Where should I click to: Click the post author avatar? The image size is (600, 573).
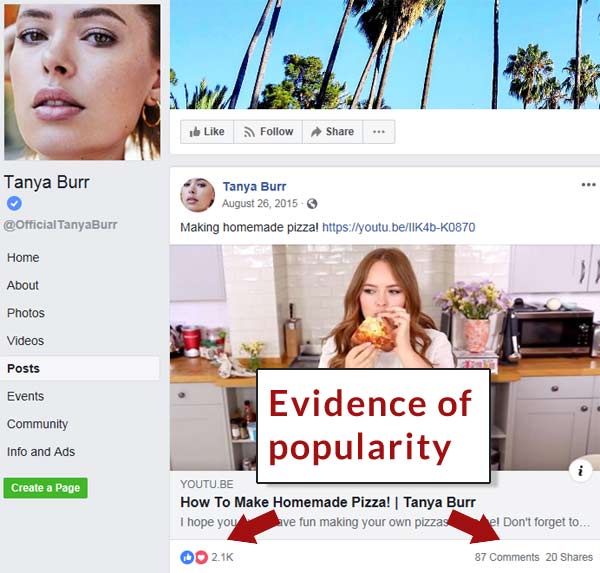click(197, 195)
